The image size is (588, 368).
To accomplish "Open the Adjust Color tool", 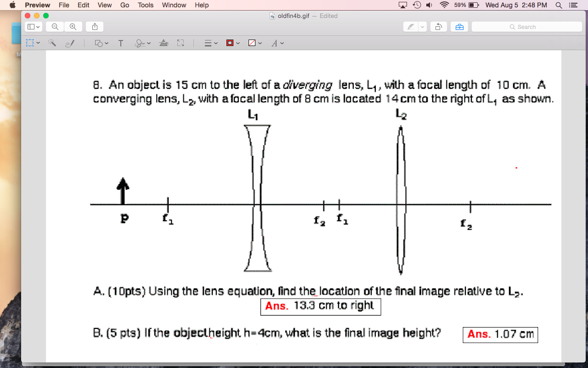I will tap(164, 43).
